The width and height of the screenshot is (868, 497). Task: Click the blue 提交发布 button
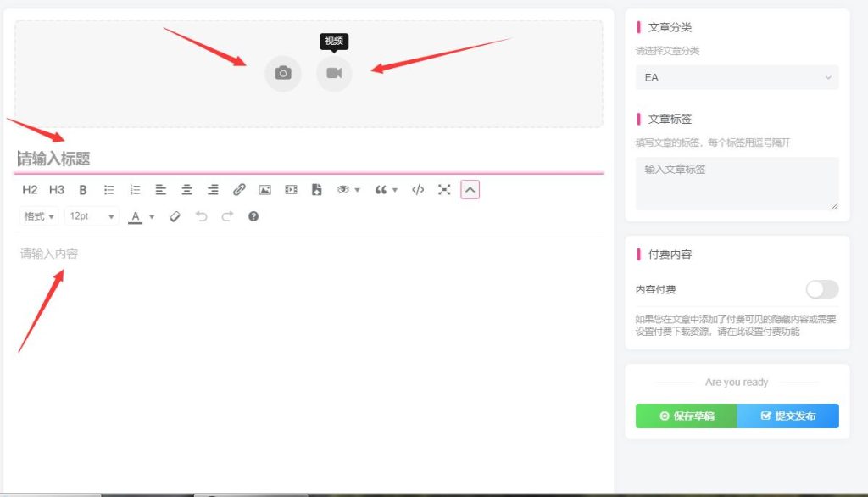(x=787, y=416)
